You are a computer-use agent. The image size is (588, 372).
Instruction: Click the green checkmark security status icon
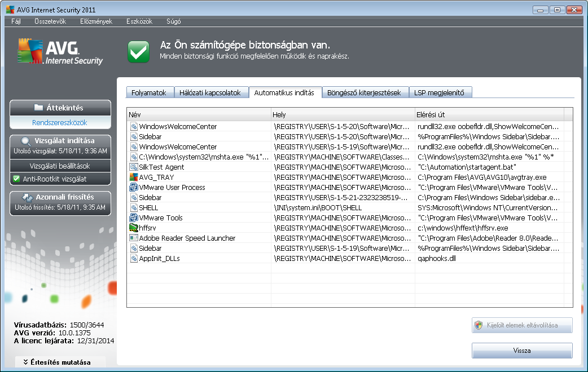pyautogui.click(x=138, y=52)
